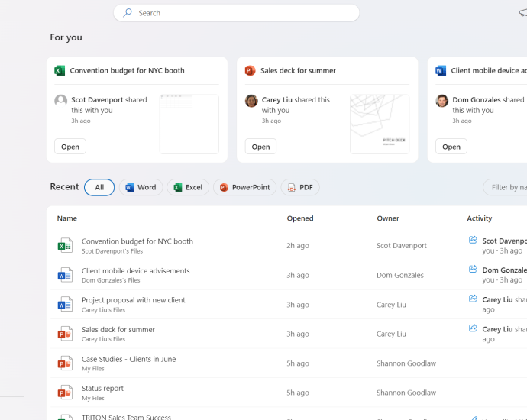This screenshot has height=420, width=527.
Task: Sort by the Owner column header
Action: [388, 218]
